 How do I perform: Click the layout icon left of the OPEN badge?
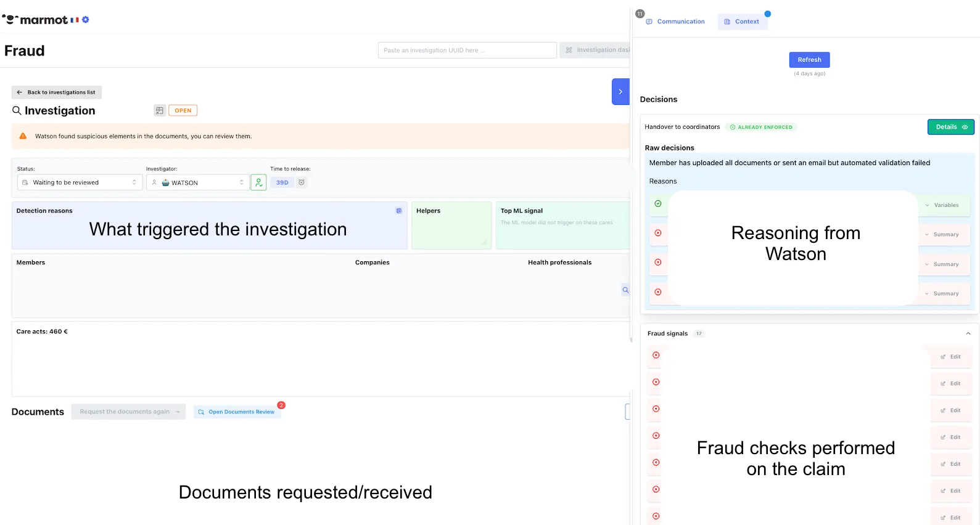(x=160, y=110)
